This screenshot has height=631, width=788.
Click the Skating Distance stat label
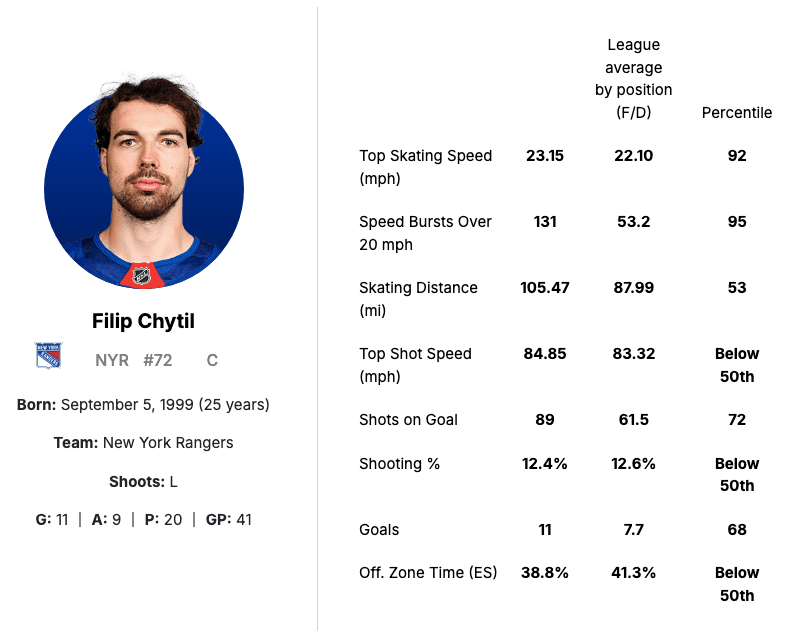click(419, 299)
